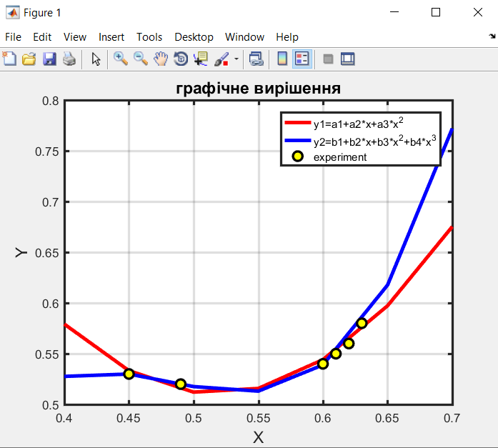Activate the Rotate 3D tool
Screen dimensions: 498x448
coord(181,59)
